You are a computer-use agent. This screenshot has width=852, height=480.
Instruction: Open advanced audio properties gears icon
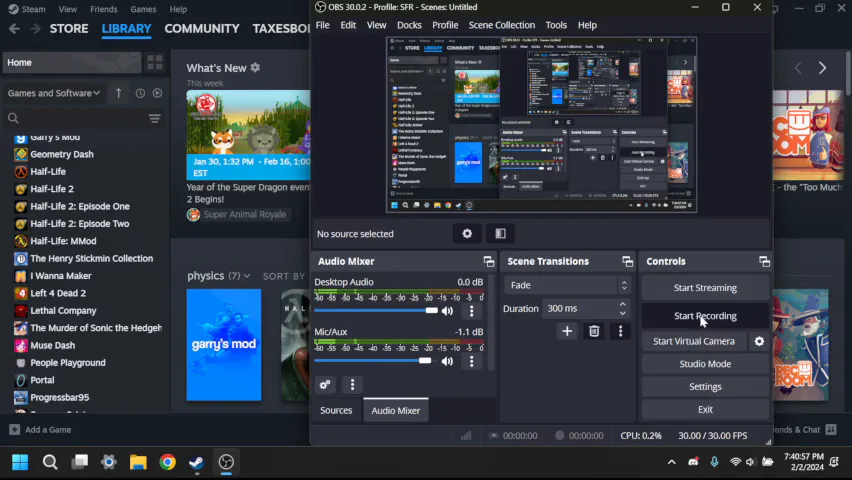pos(325,385)
